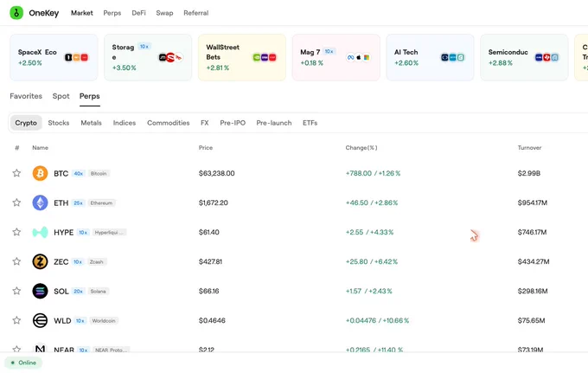This screenshot has height=373, width=588.
Task: Click the Storage card token icons
Action: click(x=170, y=57)
